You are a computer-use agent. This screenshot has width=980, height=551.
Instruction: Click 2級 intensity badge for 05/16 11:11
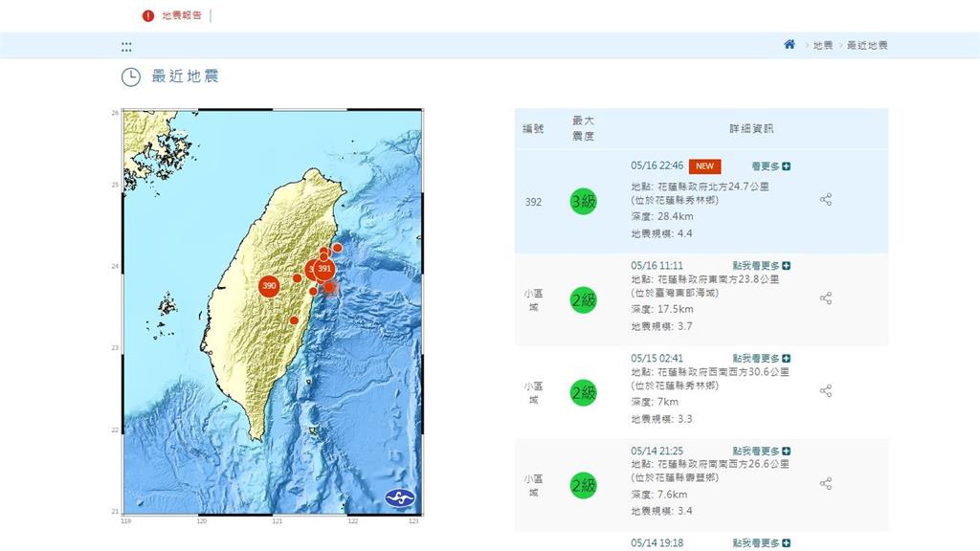coord(583,299)
